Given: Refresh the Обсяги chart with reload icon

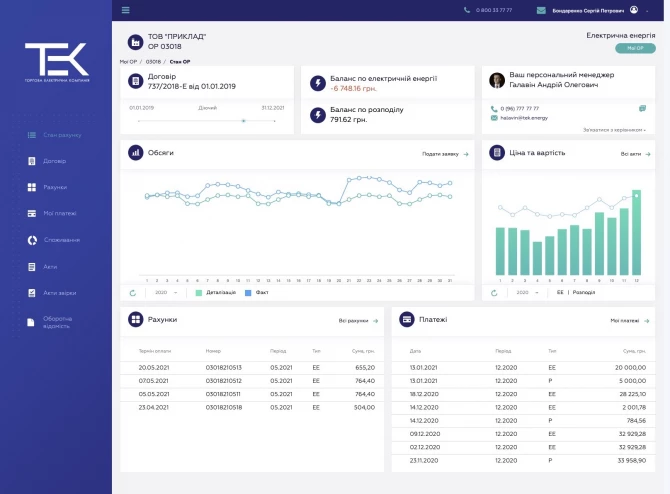Looking at the screenshot, I should pos(132,293).
